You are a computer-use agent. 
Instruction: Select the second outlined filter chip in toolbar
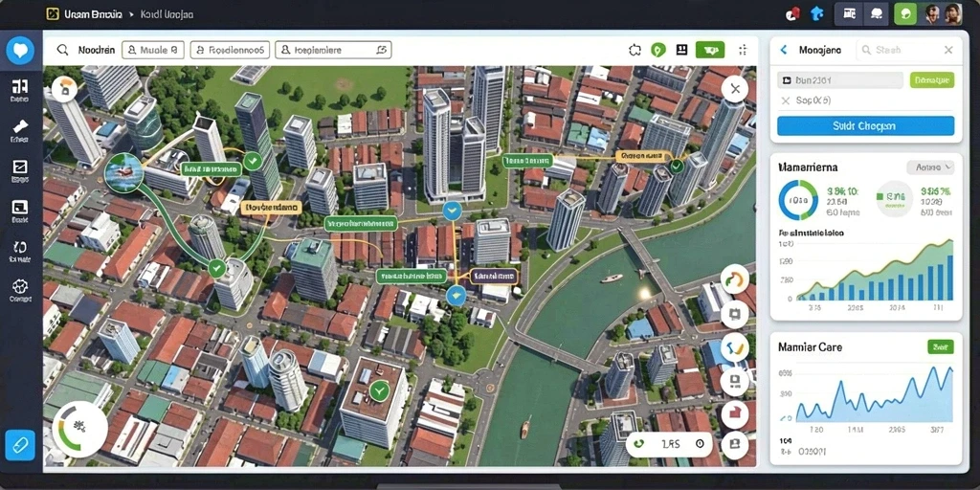[x=230, y=50]
